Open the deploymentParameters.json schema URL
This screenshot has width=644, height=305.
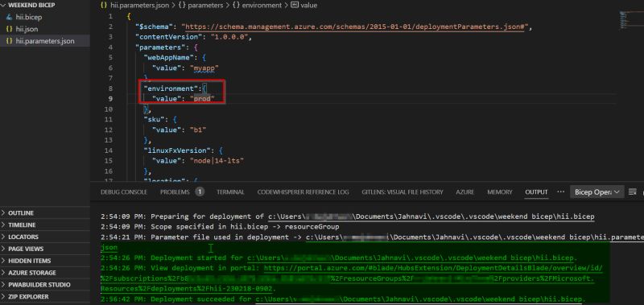[355, 27]
